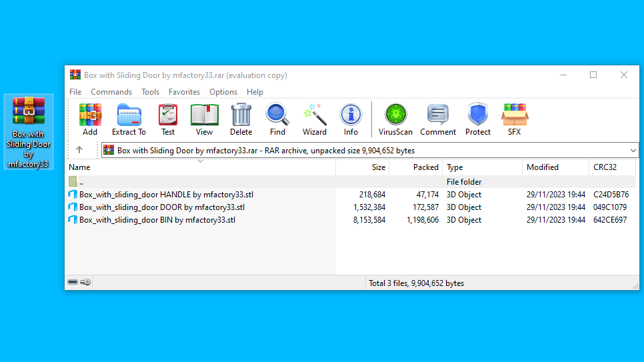Maximize the WinRAR window
This screenshot has height=362, width=644.
[x=593, y=75]
